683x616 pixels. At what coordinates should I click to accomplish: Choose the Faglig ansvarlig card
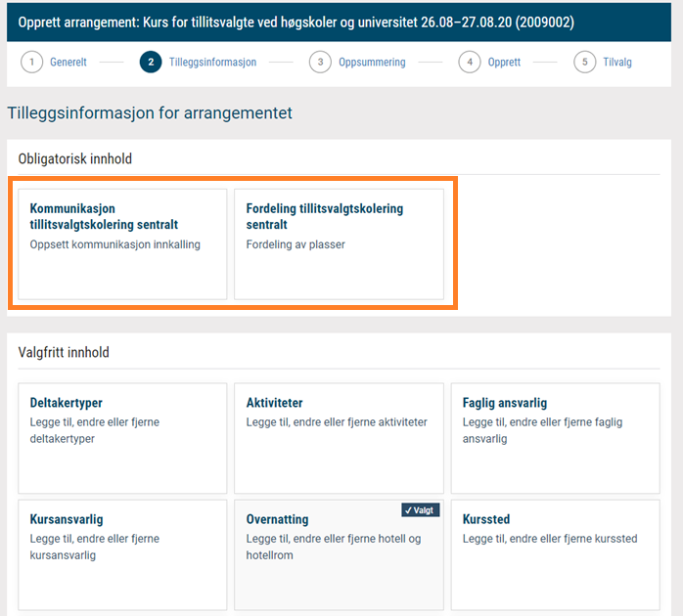556,438
